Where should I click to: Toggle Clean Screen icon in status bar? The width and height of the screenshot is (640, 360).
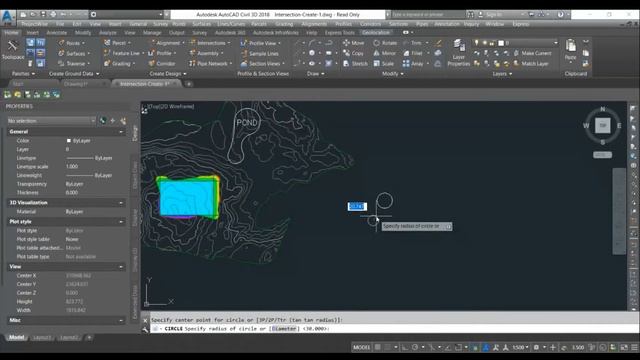(624, 347)
